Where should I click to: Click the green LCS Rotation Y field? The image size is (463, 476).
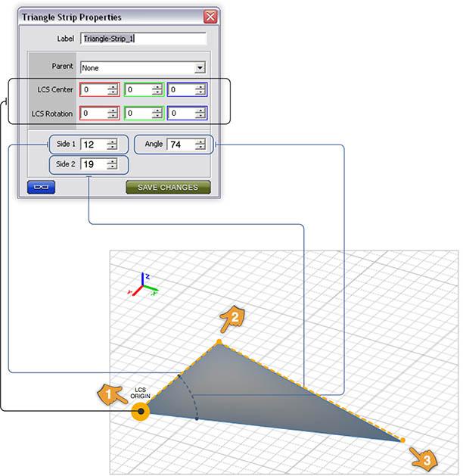pos(144,114)
